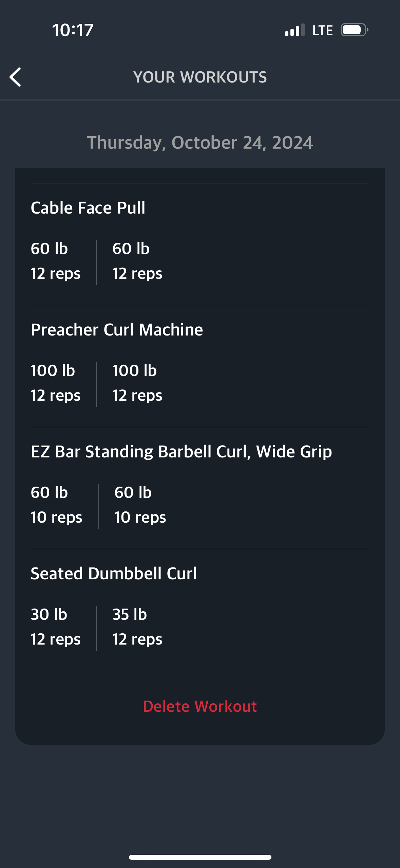Select second Preacher Curl 100 lb set
Viewport: 400px width, 868px height.
coord(137,383)
